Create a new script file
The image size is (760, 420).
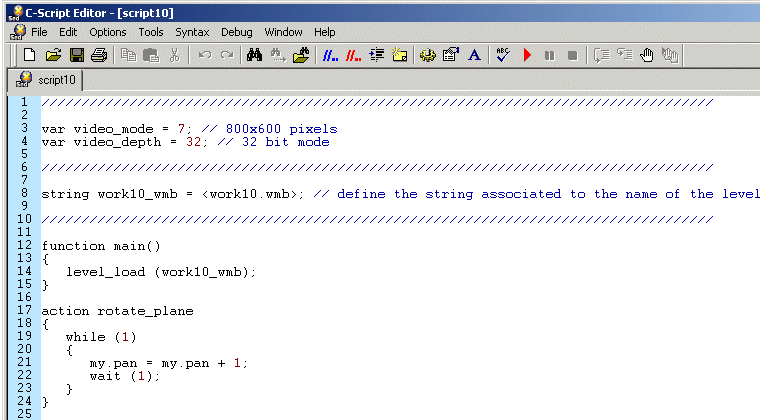point(30,55)
